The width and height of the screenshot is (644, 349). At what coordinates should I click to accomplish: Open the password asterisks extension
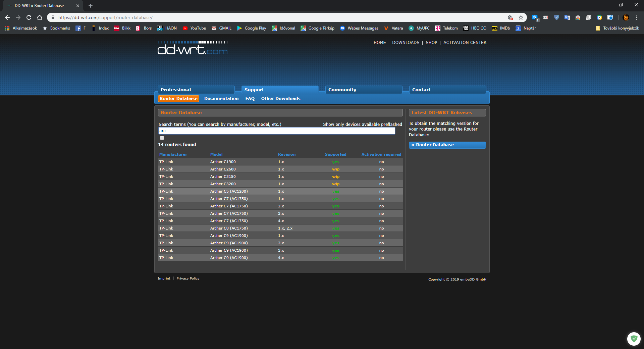click(x=546, y=17)
